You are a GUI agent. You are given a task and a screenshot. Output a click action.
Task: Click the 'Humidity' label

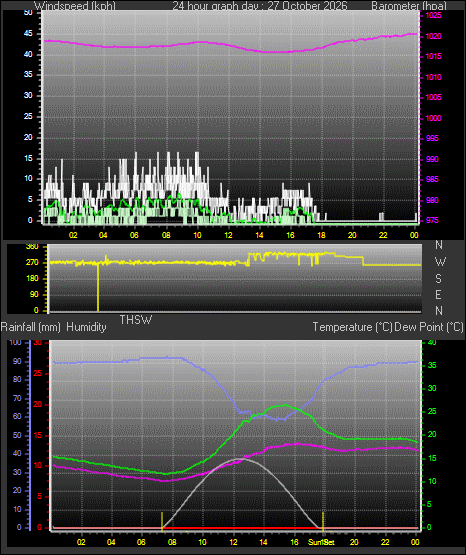click(86, 327)
